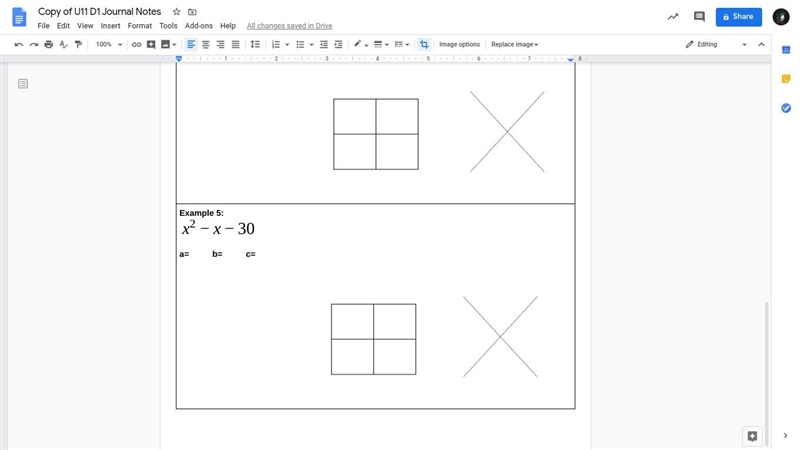Open the Tasks side panel icon

(x=786, y=108)
